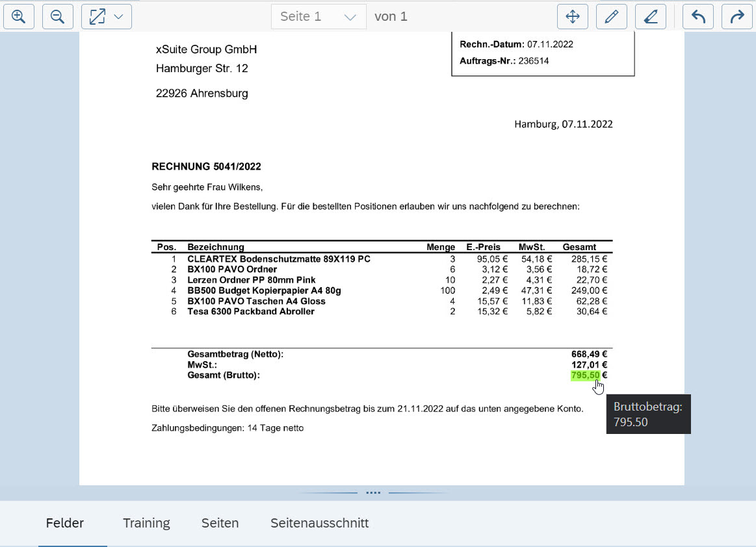Click the splitter handle below the document
756x547 pixels.
click(x=373, y=493)
